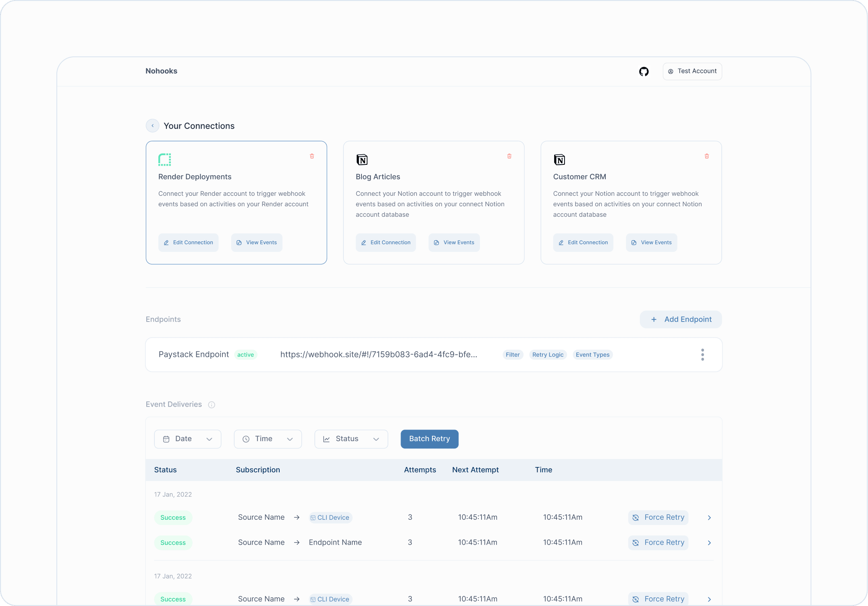
Task: Click the Batch Retry button
Action: click(430, 438)
